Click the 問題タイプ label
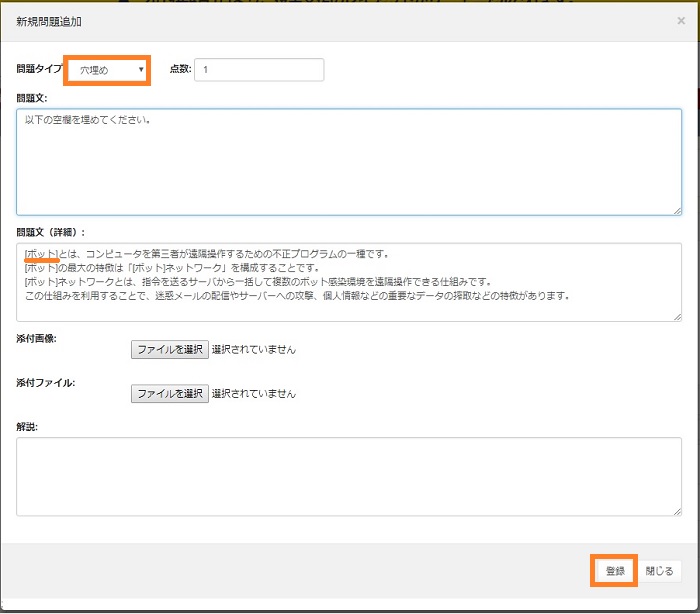The width and height of the screenshot is (700, 614). [x=39, y=70]
